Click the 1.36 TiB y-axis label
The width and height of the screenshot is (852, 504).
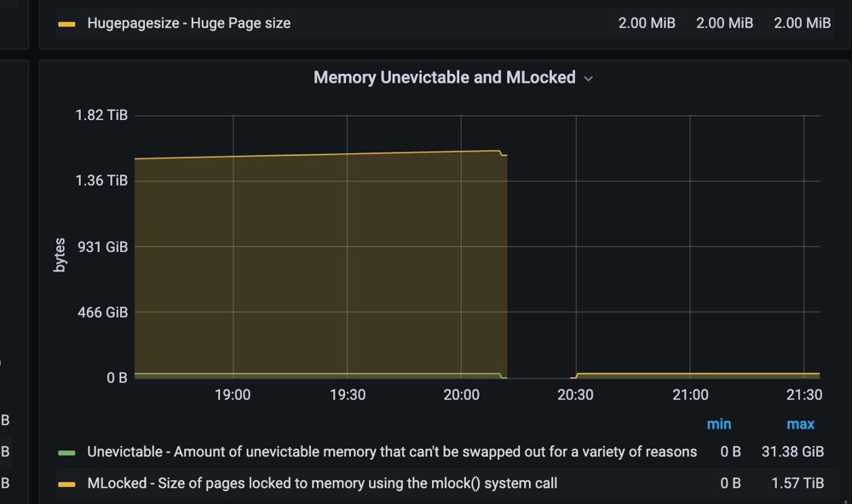(101, 180)
